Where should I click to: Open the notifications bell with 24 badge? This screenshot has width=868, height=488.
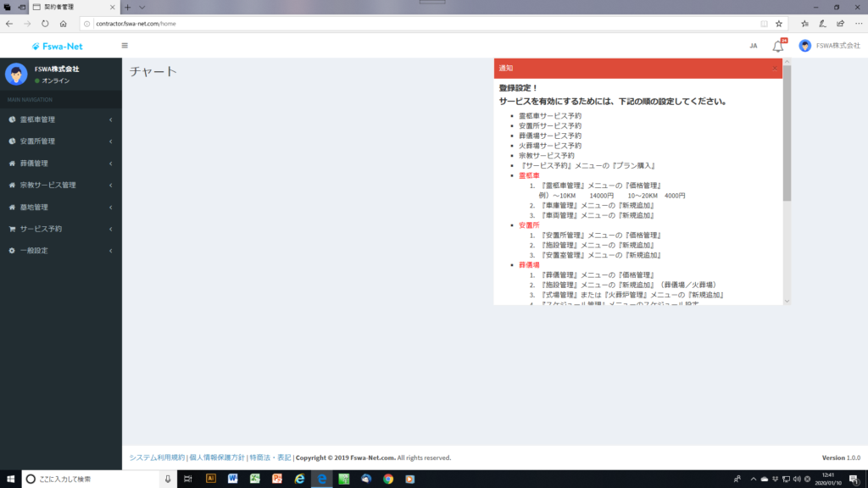778,46
